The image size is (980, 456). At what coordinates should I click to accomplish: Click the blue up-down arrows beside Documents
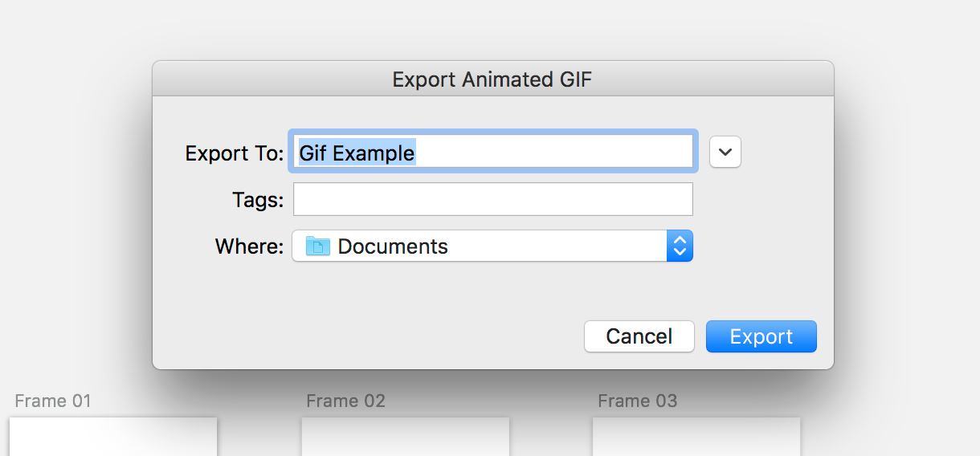tap(680, 246)
